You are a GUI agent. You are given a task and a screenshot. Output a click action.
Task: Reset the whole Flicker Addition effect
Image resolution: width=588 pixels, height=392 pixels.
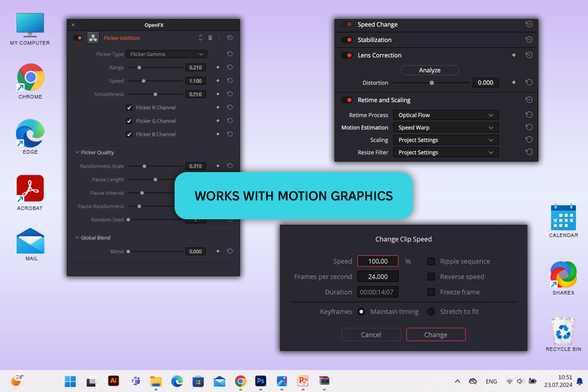coord(230,38)
